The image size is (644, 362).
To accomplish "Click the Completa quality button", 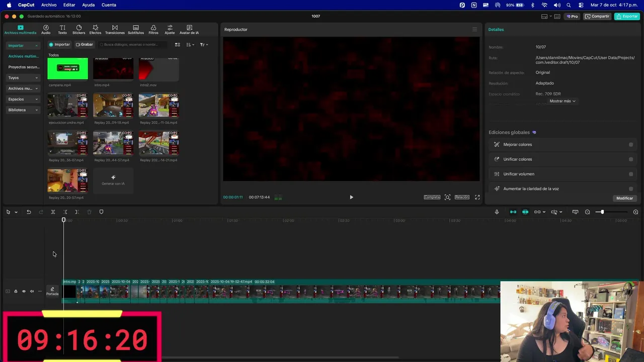I will point(432,197).
